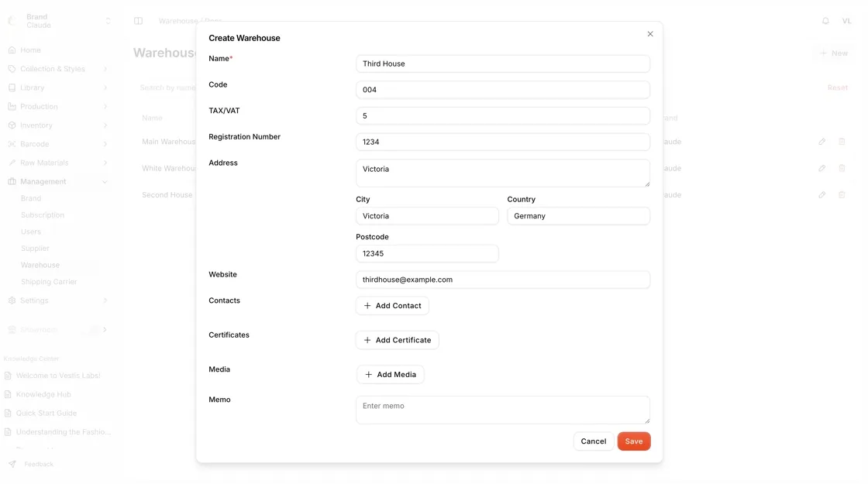Cancel the warehouse creation
Screen dimensions: 868x484
tap(594, 441)
